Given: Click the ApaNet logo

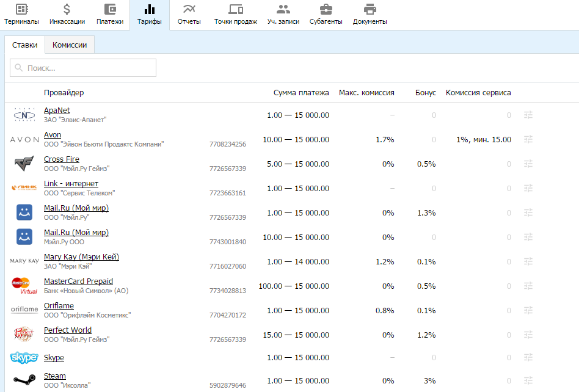Looking at the screenshot, I should [24, 115].
